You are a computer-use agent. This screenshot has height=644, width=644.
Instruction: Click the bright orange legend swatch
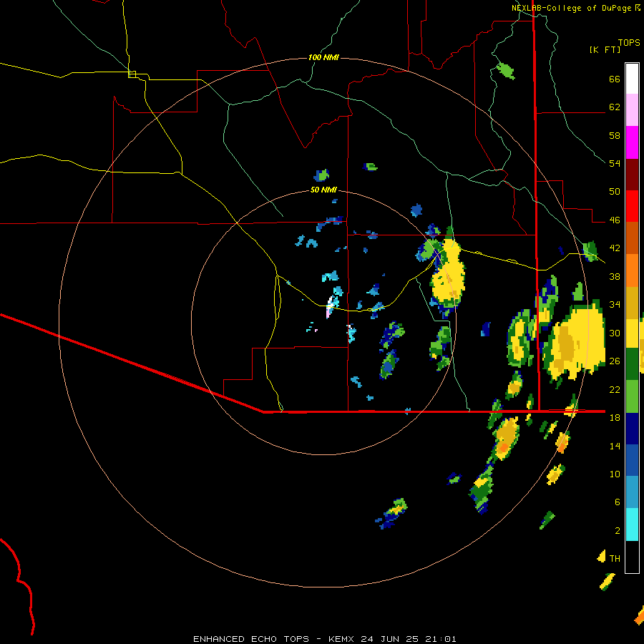[x=632, y=270]
